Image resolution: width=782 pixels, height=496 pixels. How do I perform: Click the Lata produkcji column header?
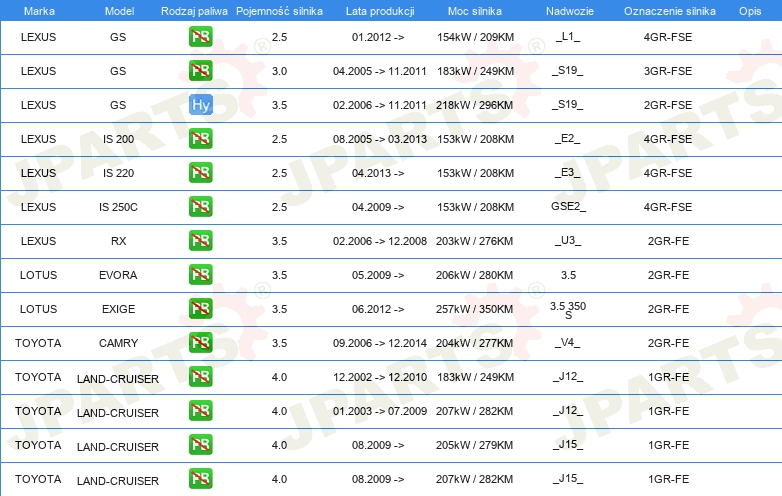point(378,10)
